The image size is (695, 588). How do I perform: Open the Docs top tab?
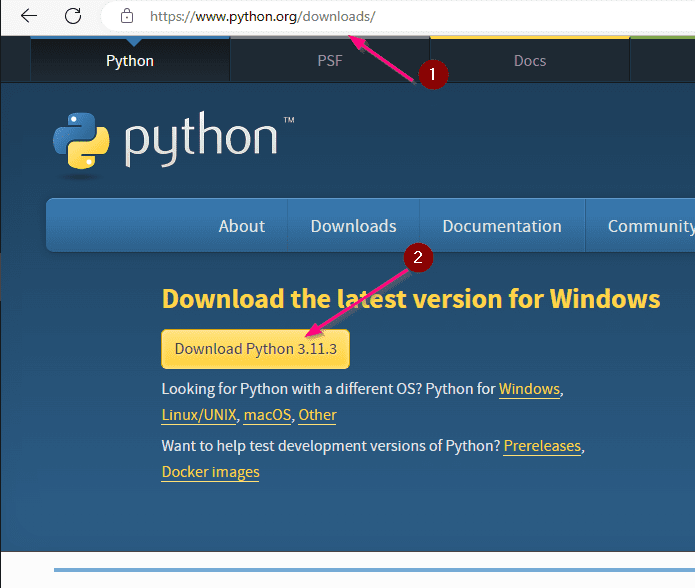point(530,60)
